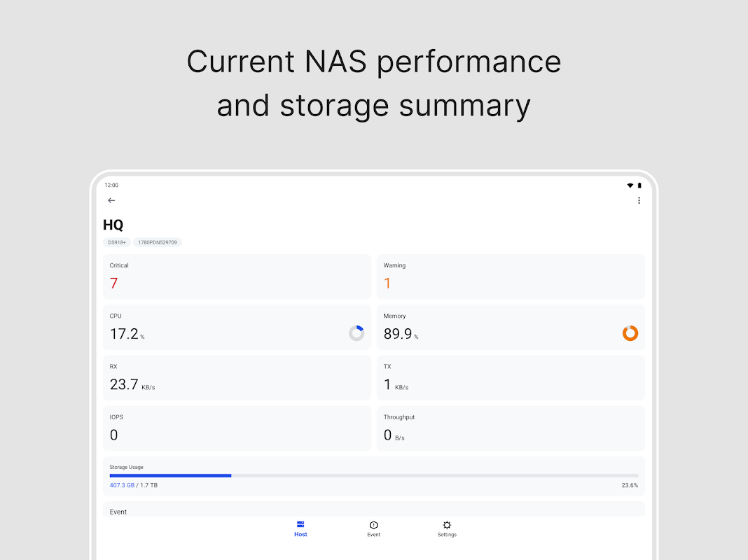Tap the Wi-Fi status icon
Image resolution: width=748 pixels, height=560 pixels.
630,185
